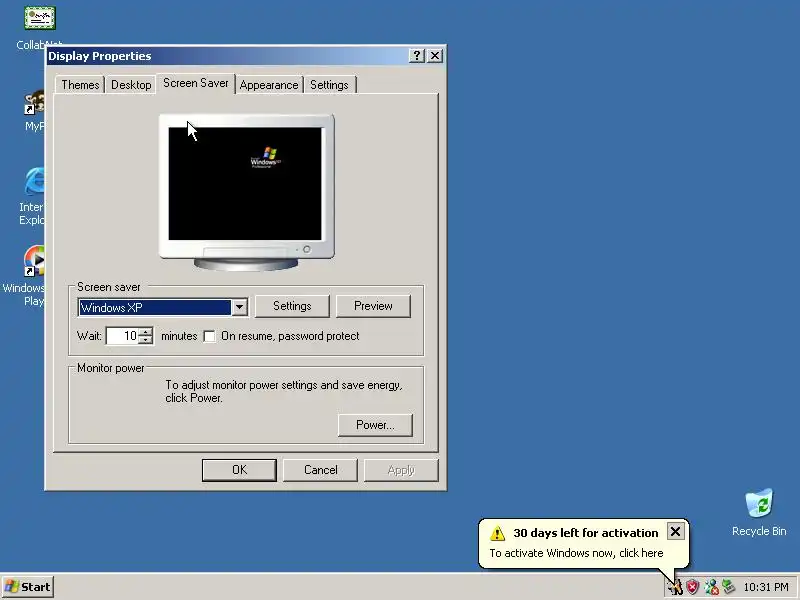Select the CollabNet desktop icon

point(39,28)
